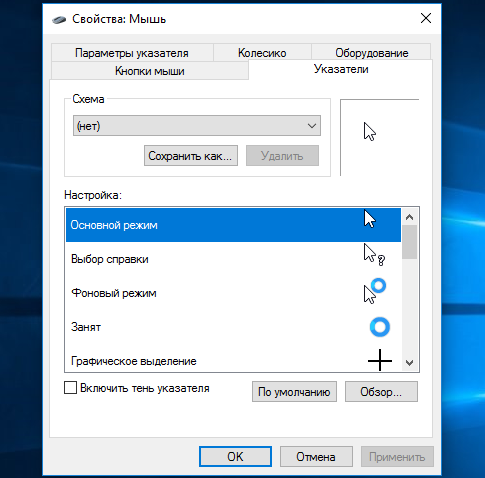Enable the pointer shadow checkbox
The image size is (485, 478).
[70, 388]
